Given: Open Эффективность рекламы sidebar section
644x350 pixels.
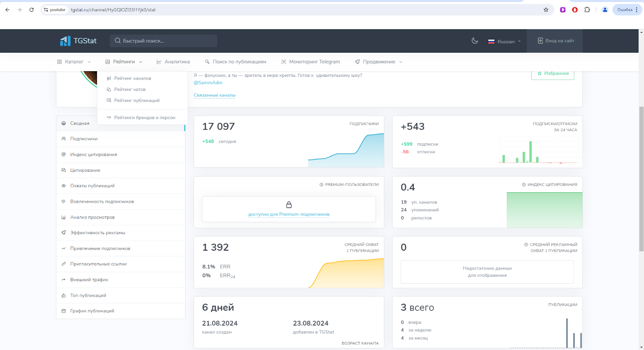Looking at the screenshot, I should (121, 233).
